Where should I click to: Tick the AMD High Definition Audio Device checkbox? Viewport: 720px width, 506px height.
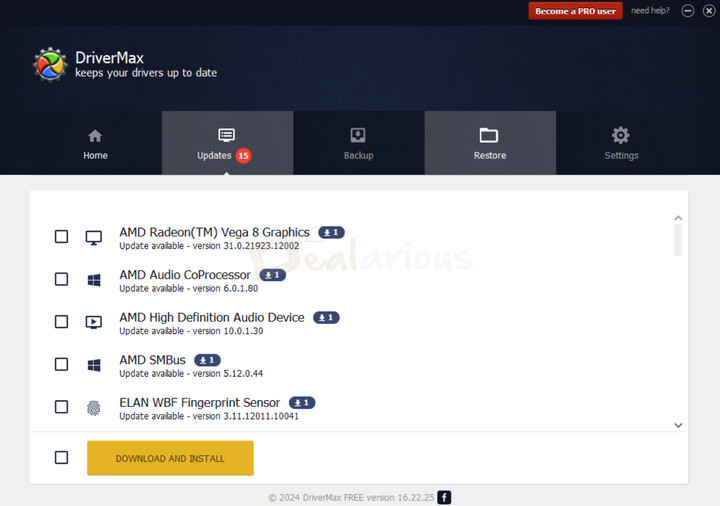[x=61, y=322]
